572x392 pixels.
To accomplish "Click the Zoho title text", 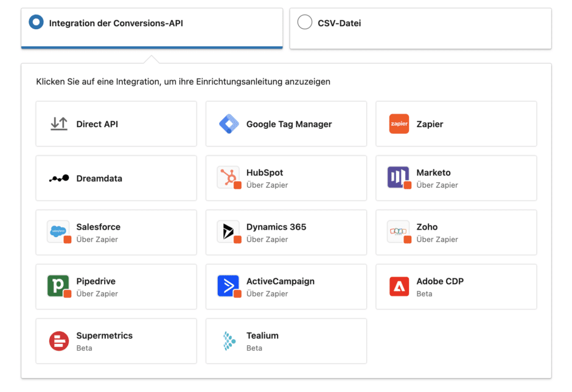I will click(x=427, y=227).
